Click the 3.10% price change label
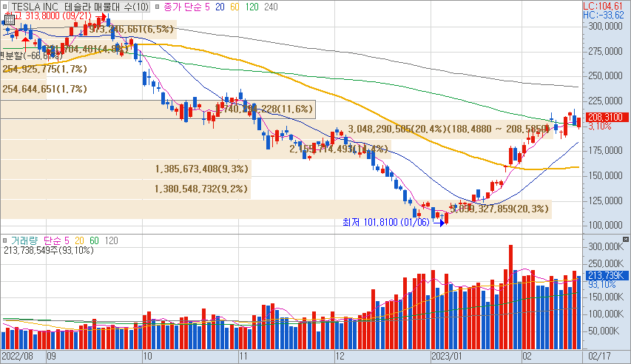 pyautogui.click(x=600, y=127)
